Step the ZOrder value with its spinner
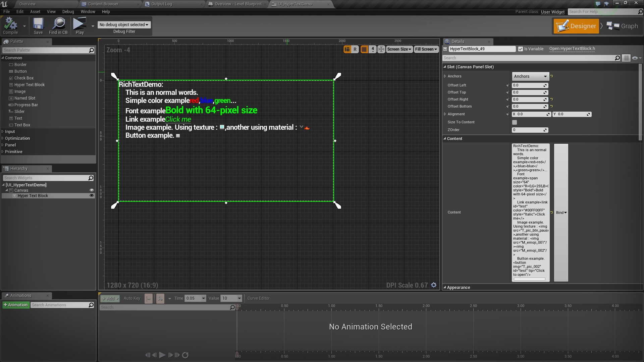 [545, 130]
